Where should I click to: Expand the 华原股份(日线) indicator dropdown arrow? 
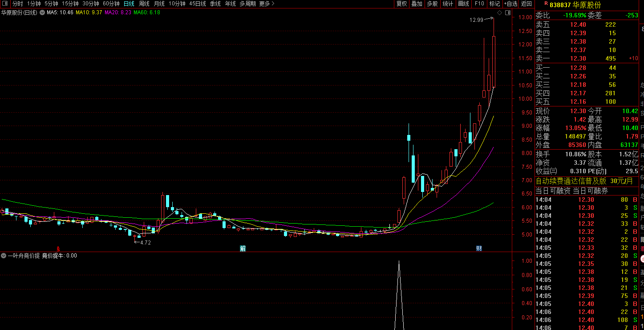pos(42,12)
